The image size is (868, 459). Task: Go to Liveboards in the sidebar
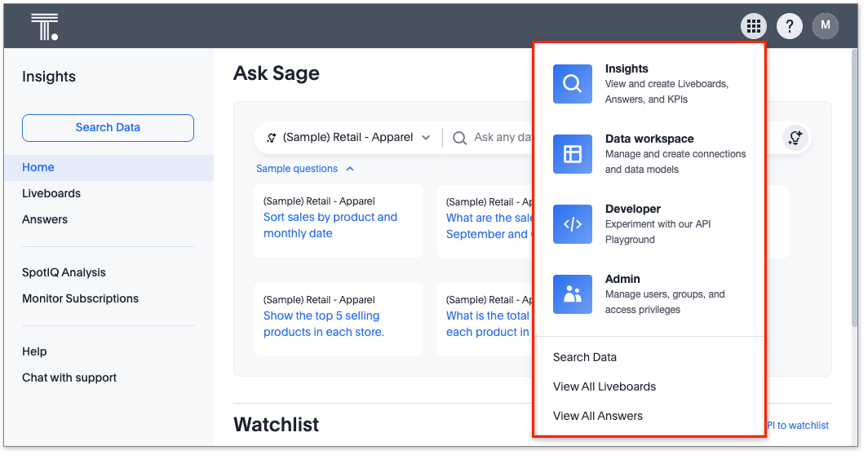click(51, 193)
